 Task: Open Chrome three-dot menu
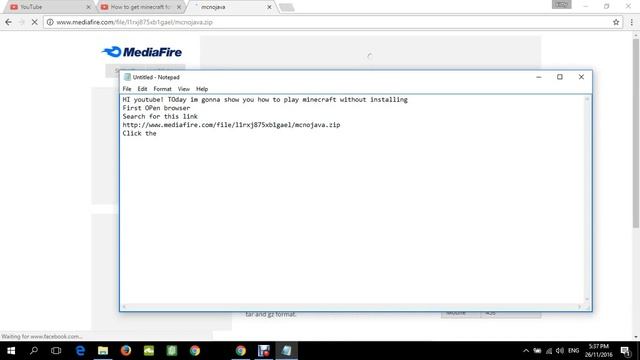pos(631,22)
